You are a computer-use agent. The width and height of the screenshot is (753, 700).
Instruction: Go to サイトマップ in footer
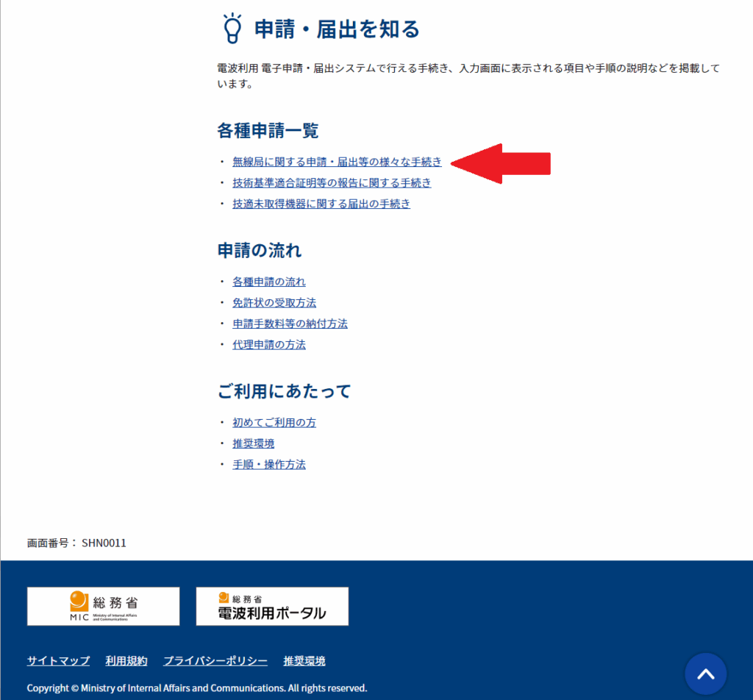pyautogui.click(x=58, y=660)
